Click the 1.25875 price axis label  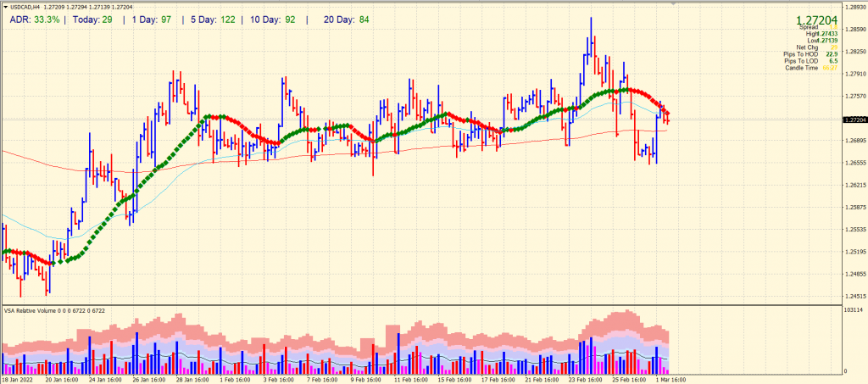tap(856, 208)
